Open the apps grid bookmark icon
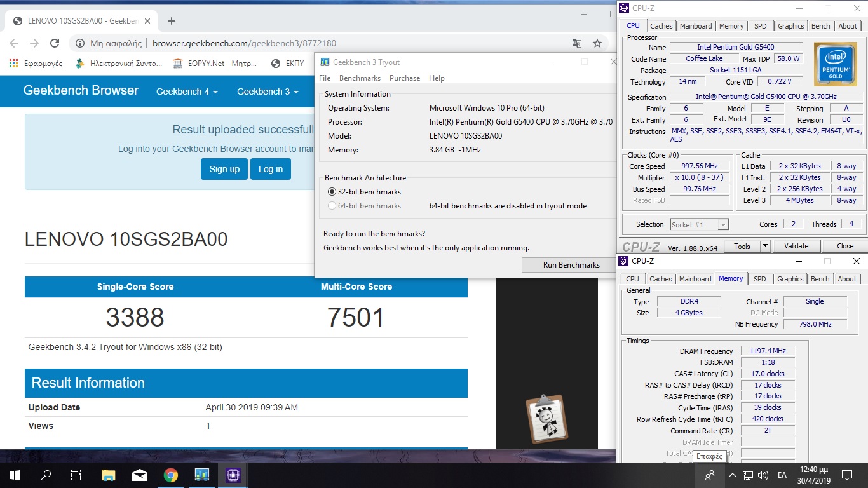The image size is (868, 488). [x=13, y=63]
